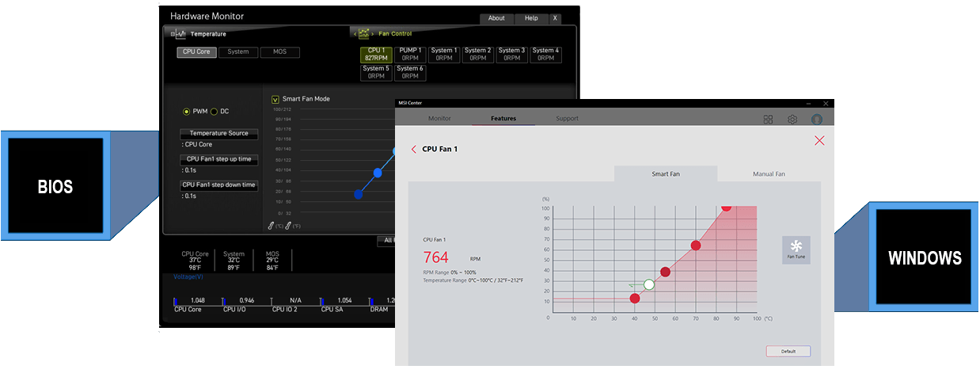Open CPU Fan1 step up time setting
This screenshot has height=377, width=980.
click(218, 159)
